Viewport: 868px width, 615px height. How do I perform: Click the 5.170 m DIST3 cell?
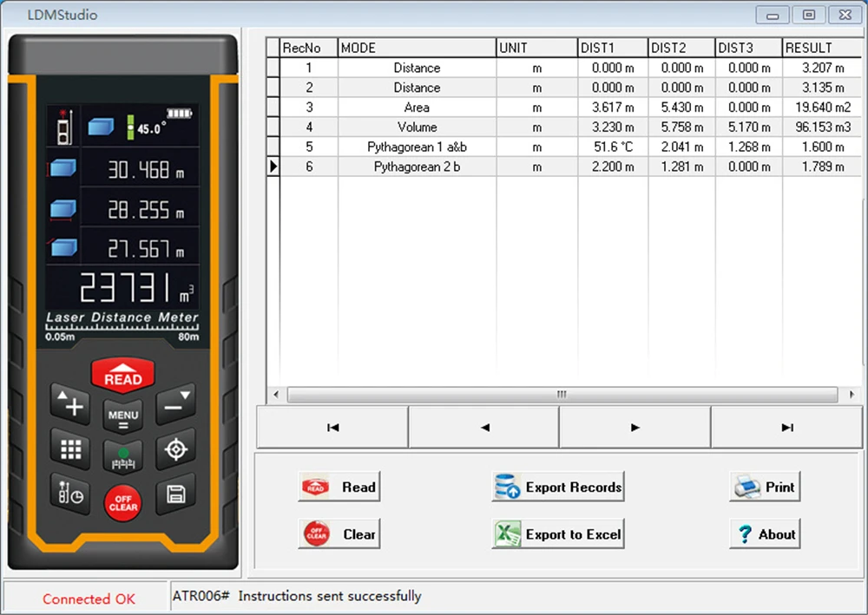click(748, 128)
